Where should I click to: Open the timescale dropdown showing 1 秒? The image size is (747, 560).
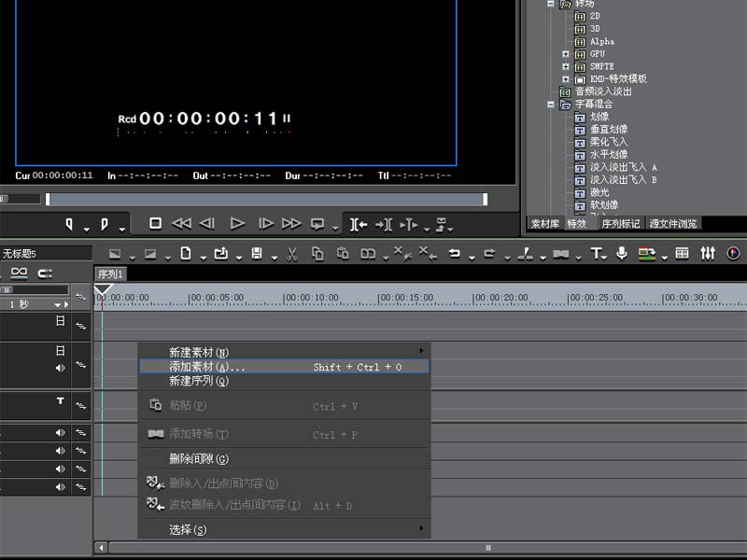57,304
